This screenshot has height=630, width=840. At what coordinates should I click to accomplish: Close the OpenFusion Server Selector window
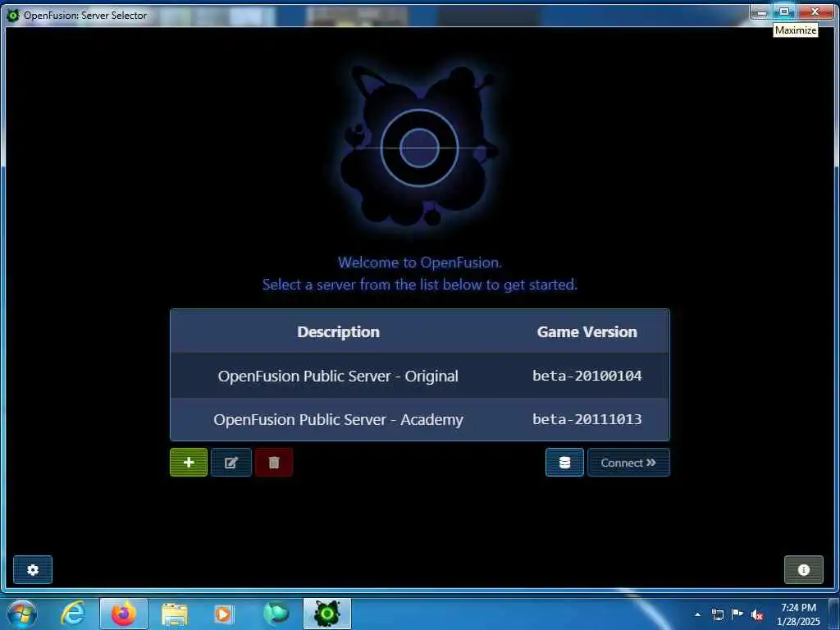[x=815, y=11]
